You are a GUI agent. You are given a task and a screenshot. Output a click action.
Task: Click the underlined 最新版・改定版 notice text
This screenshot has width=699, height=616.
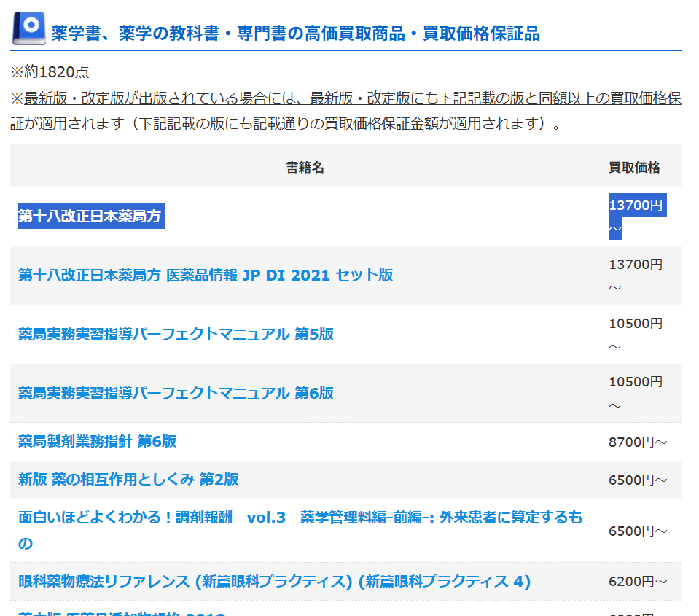coord(345,111)
